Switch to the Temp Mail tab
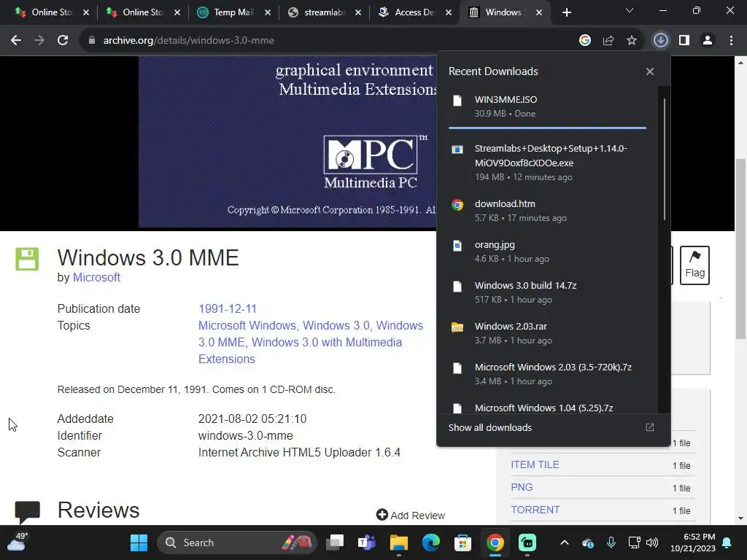This screenshot has height=560, width=747. [x=233, y=12]
